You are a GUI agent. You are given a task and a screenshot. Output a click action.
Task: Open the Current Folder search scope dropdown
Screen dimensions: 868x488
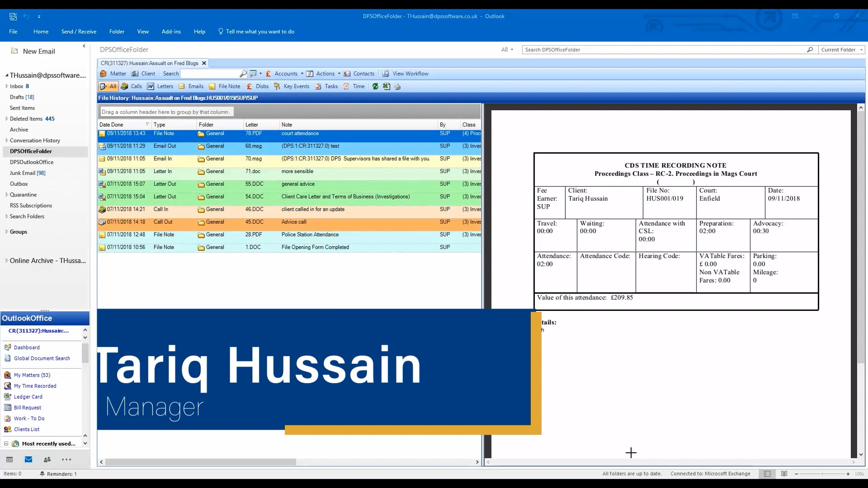pyautogui.click(x=842, y=50)
